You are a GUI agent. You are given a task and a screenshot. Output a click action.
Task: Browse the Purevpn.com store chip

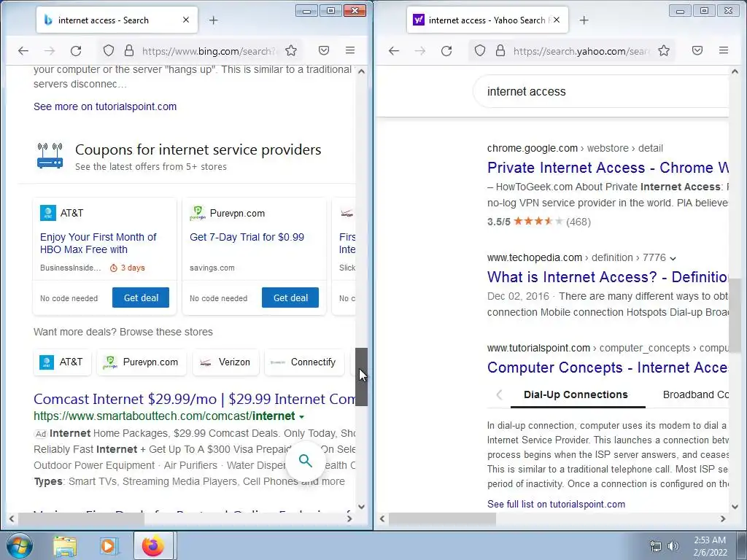coord(141,362)
